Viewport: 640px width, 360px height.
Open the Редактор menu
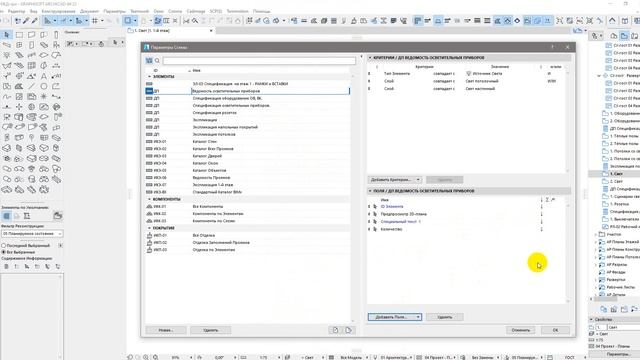click(x=16, y=11)
